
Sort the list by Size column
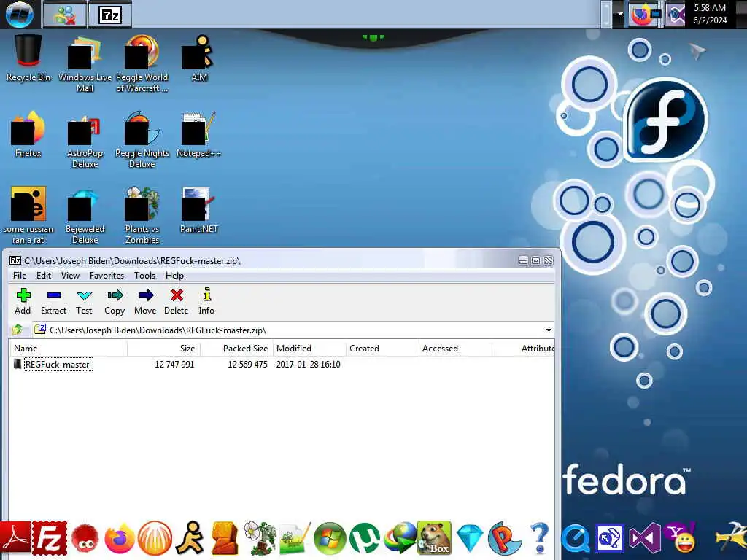click(x=163, y=349)
